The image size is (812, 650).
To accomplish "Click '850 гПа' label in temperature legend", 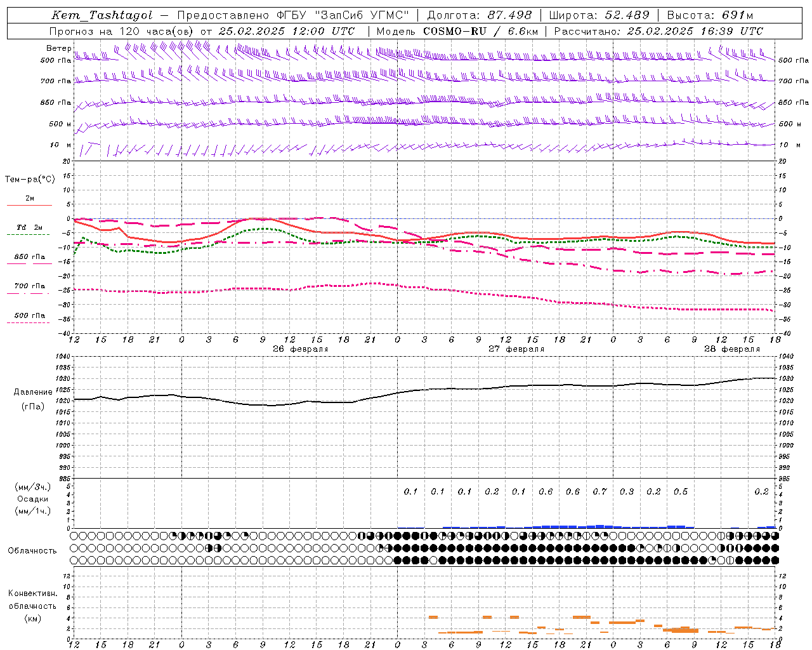I will coord(30,257).
